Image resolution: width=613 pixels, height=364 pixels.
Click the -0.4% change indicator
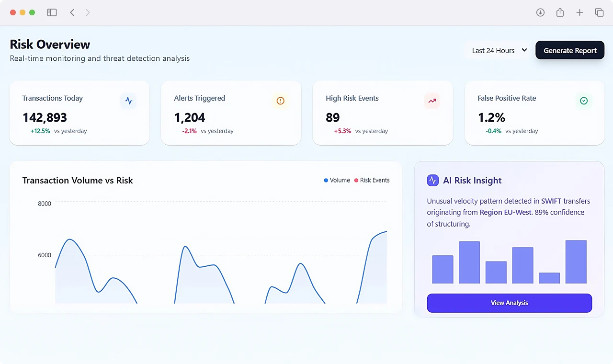494,131
